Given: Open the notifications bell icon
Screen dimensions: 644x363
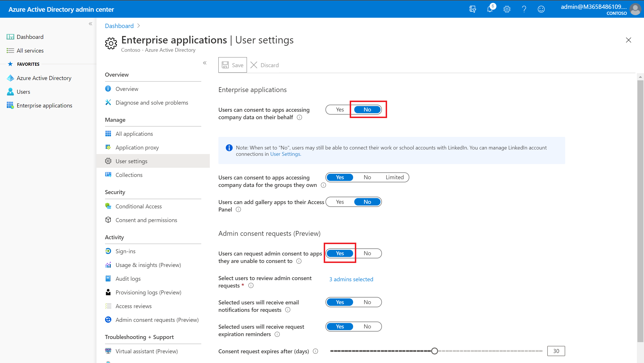Looking at the screenshot, I should pos(490,9).
